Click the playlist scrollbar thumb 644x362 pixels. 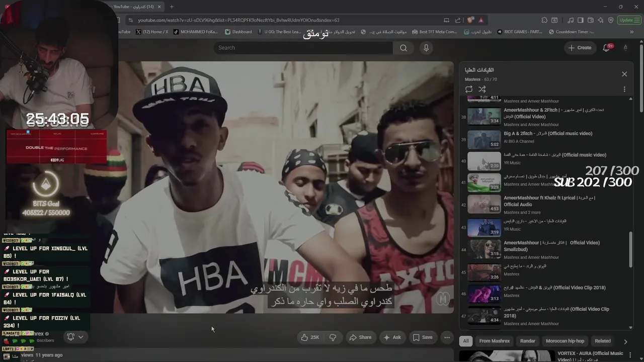pos(631,250)
